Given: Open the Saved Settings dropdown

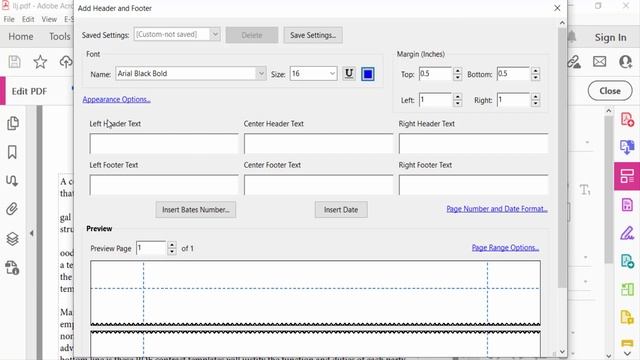Looking at the screenshot, I should pos(215,35).
